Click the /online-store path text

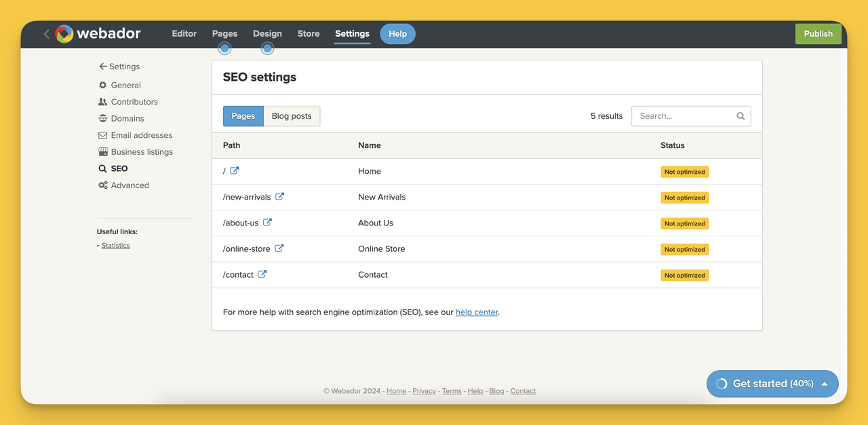(x=247, y=248)
